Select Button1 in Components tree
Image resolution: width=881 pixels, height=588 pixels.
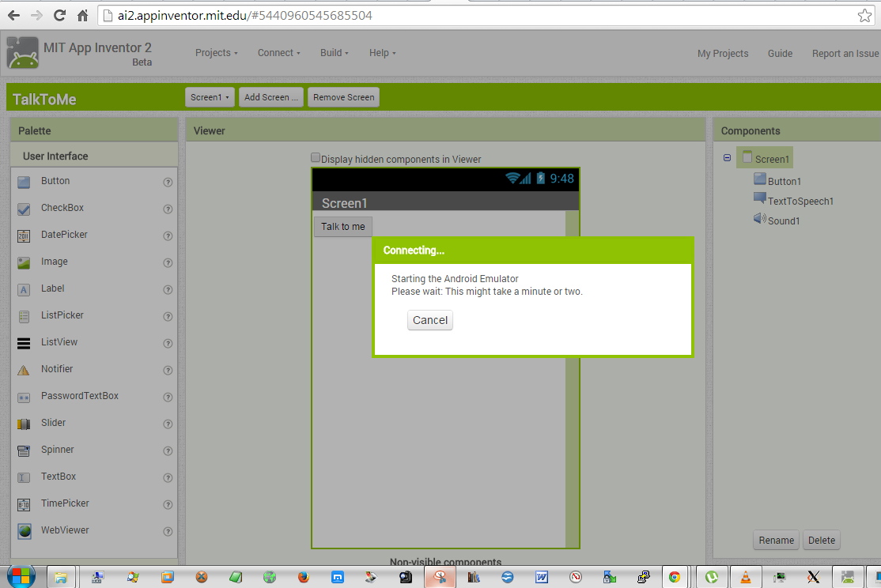[x=785, y=182]
